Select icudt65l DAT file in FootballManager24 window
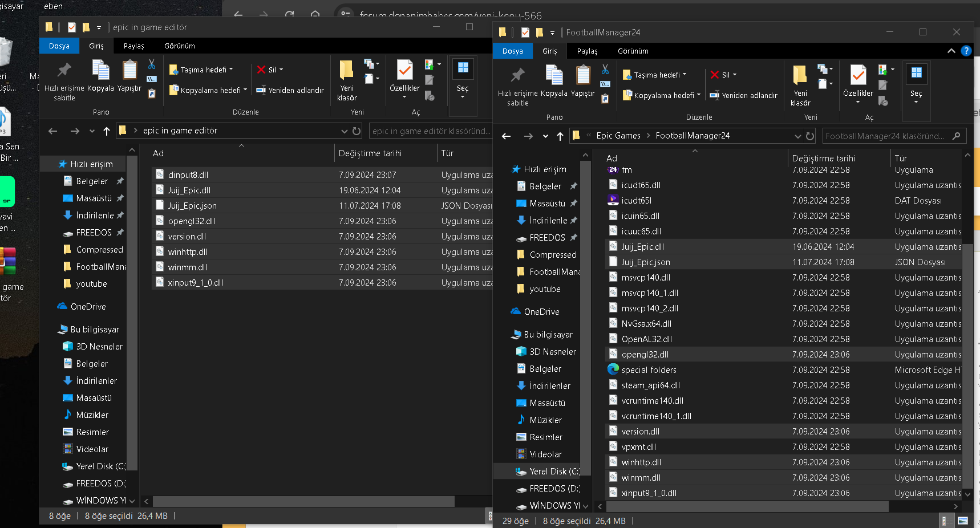Screen dimensions: 980x528 pos(784,200)
